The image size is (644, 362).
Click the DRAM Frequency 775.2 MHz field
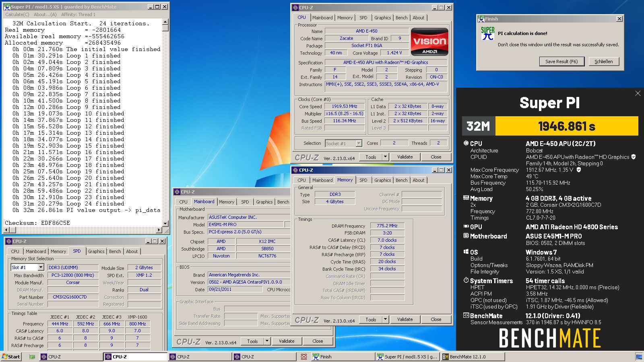coord(387,226)
